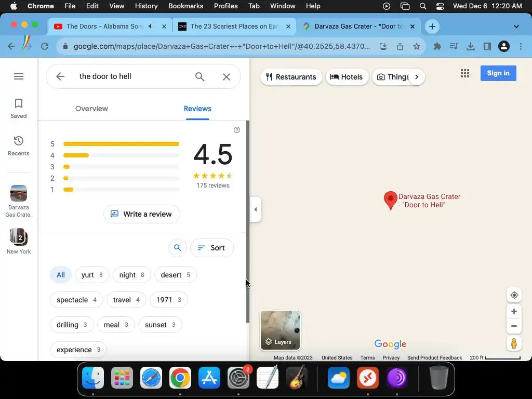Screen dimensions: 532x399
Task: Click the search magnifier in the search box
Action: (x=200, y=77)
